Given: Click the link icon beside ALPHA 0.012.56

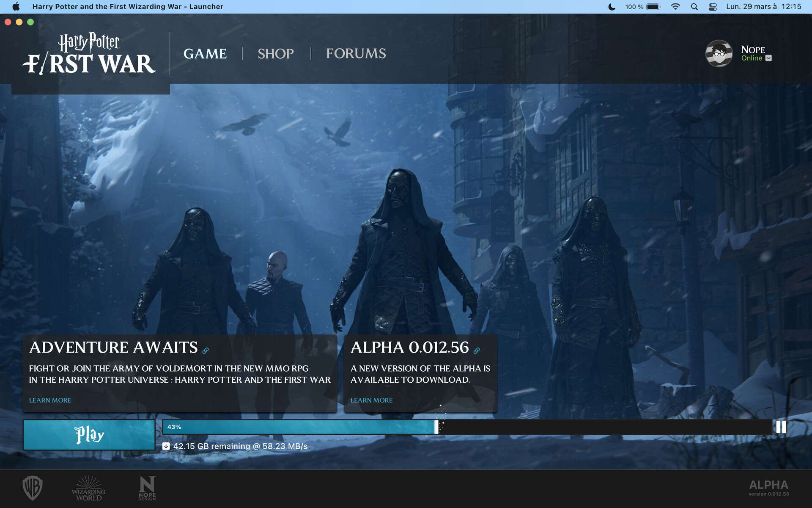Looking at the screenshot, I should pos(477,351).
